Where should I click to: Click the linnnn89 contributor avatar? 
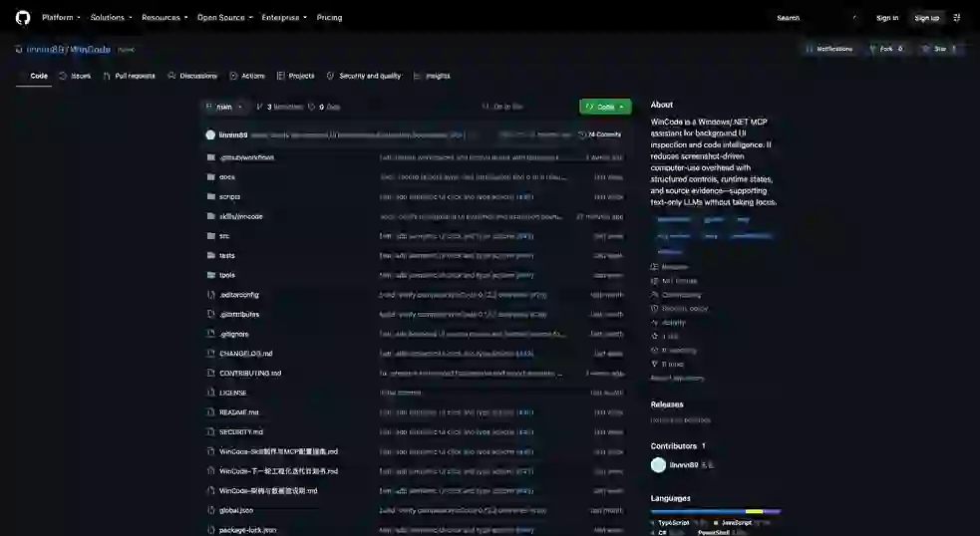tap(658, 465)
